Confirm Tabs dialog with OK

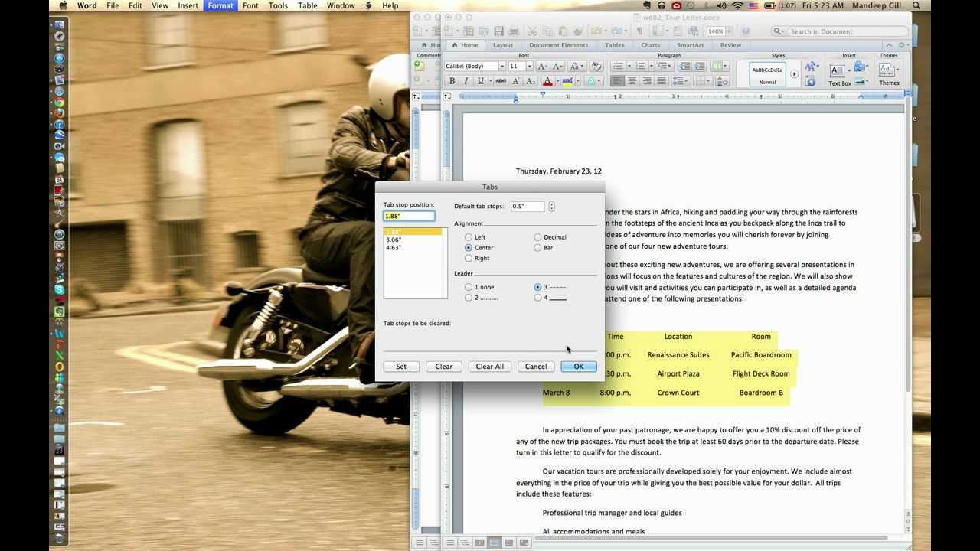pos(579,367)
